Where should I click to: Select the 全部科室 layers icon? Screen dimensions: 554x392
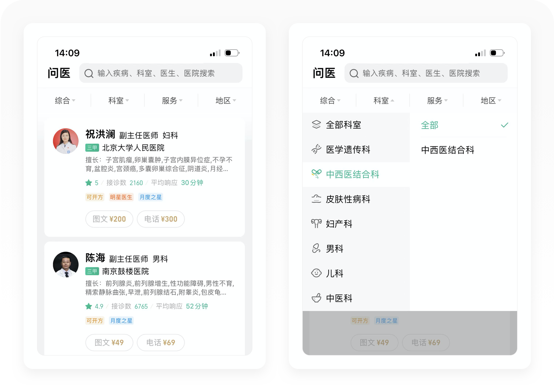coord(316,125)
